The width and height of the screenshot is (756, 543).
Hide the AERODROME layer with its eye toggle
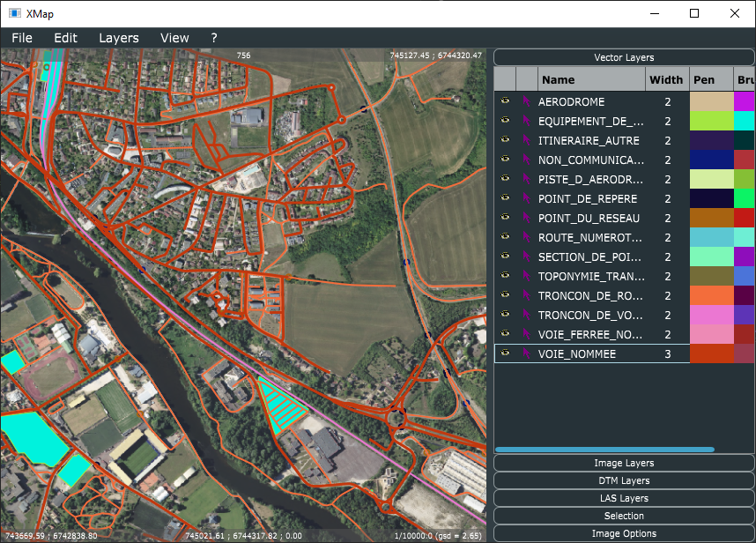pyautogui.click(x=505, y=101)
